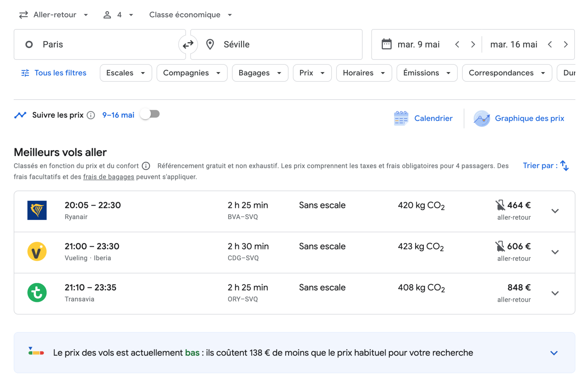Viewport: 588px width, 385px height.
Task: Expand Transavia flight details
Action: tap(555, 293)
